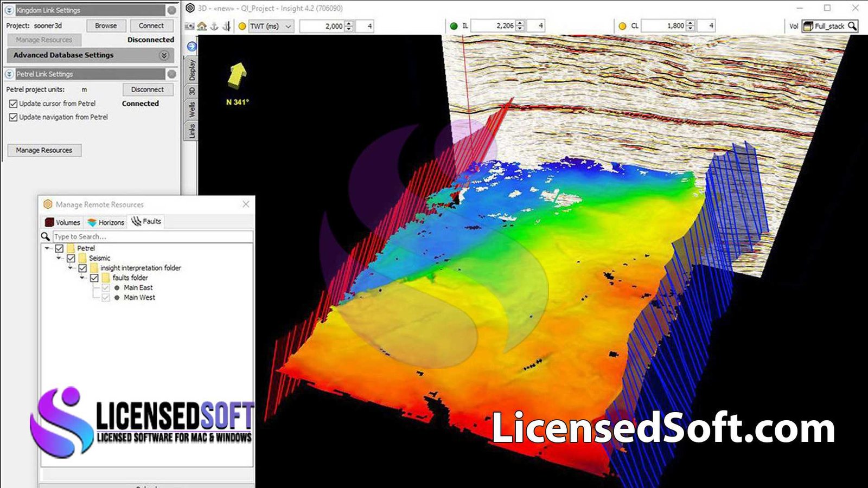Click the CL value spinner arrows
This screenshot has height=488, width=868.
coord(690,26)
